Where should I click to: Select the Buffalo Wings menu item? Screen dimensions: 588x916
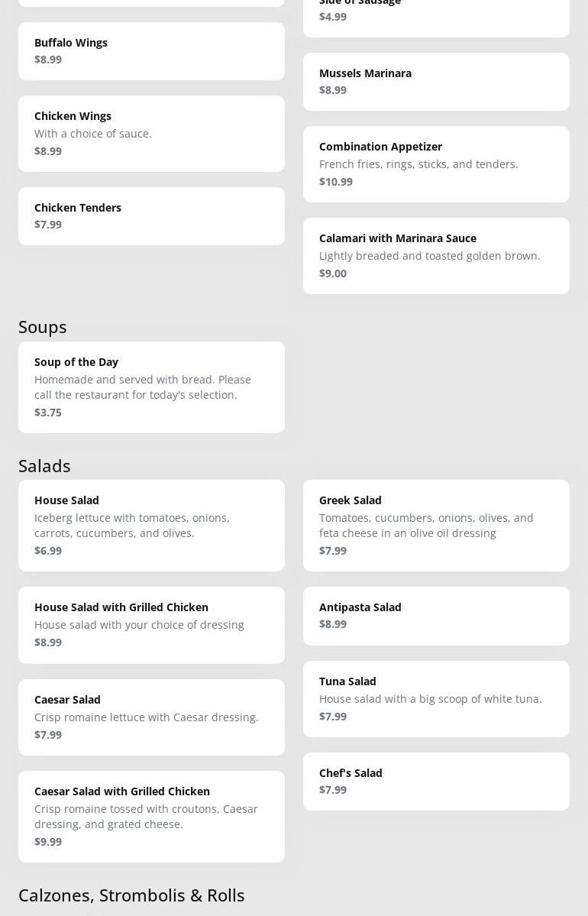151,50
